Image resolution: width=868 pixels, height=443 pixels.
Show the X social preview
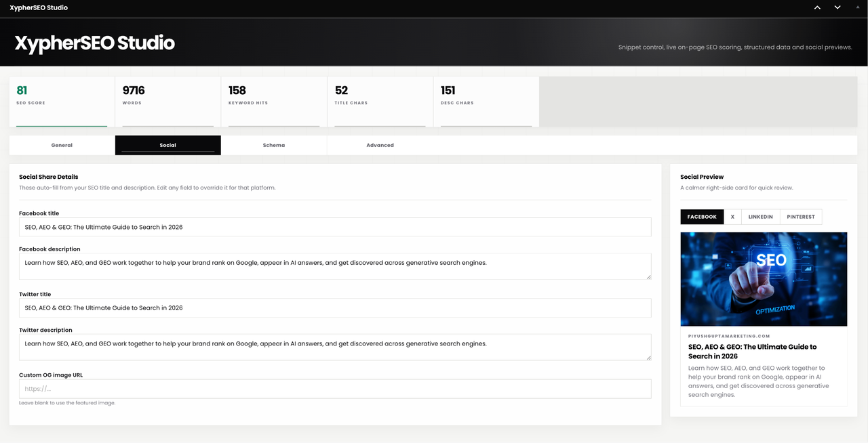(732, 217)
